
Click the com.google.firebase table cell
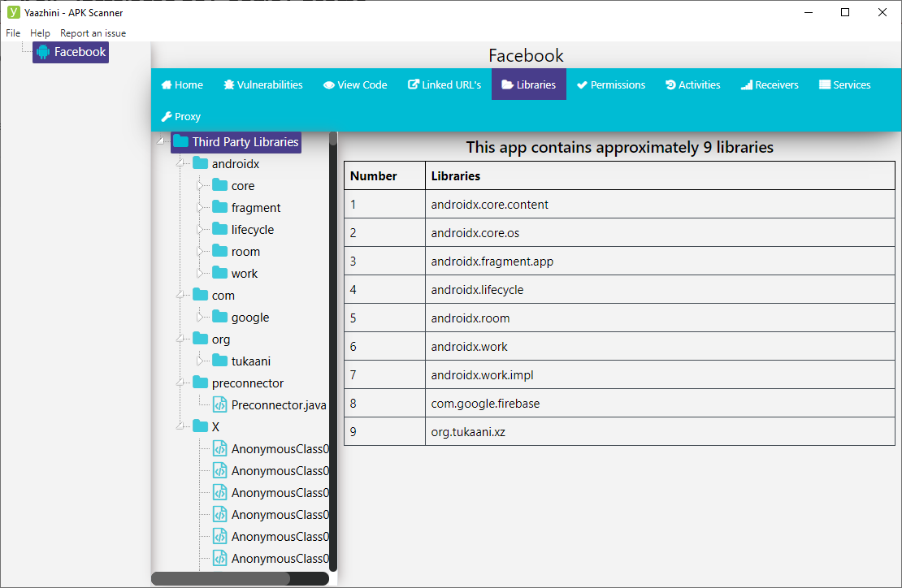[660, 403]
